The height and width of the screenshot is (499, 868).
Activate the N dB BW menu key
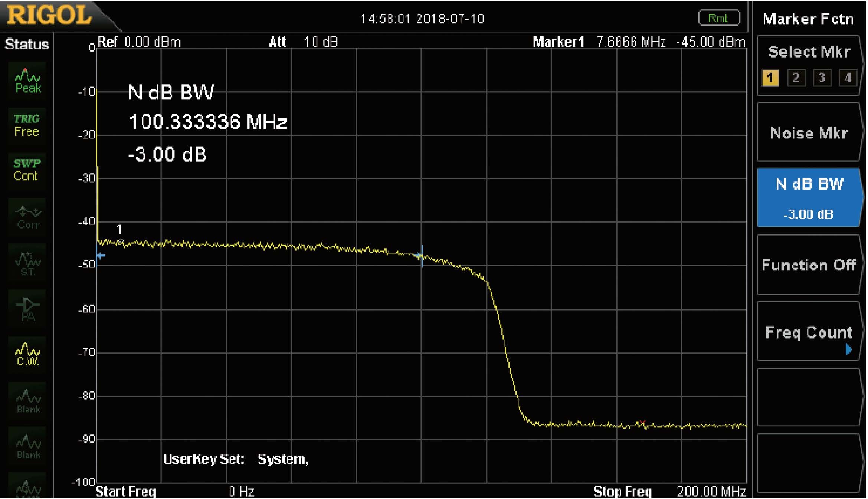pyautogui.click(x=809, y=197)
